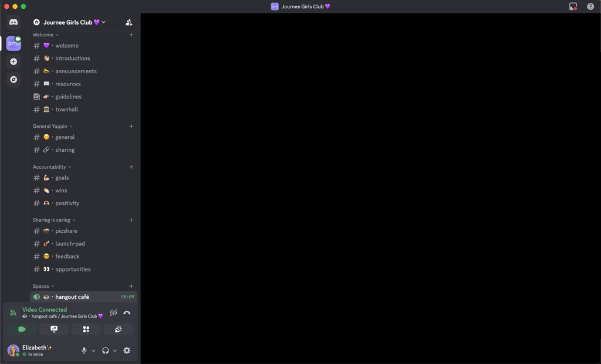Collapse the General Yappin category

[x=52, y=126]
